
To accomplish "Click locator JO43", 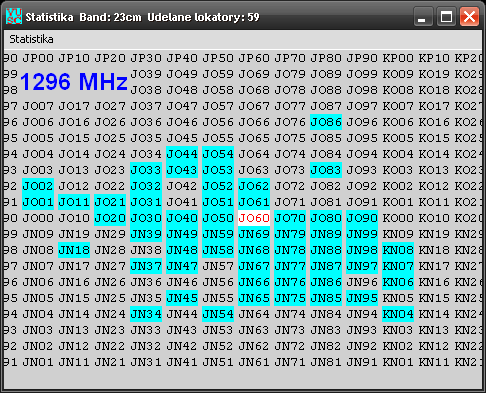I will (x=182, y=170).
